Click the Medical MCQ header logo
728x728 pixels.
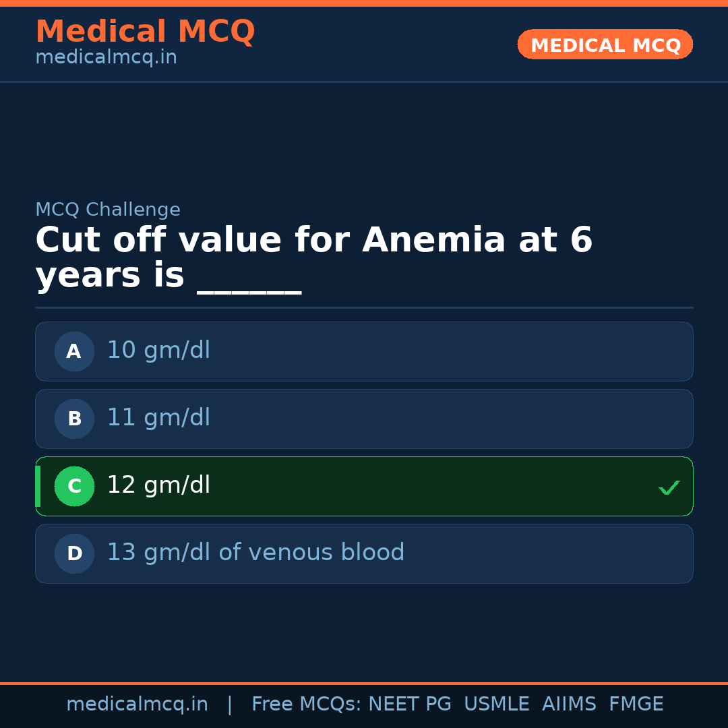click(145, 31)
